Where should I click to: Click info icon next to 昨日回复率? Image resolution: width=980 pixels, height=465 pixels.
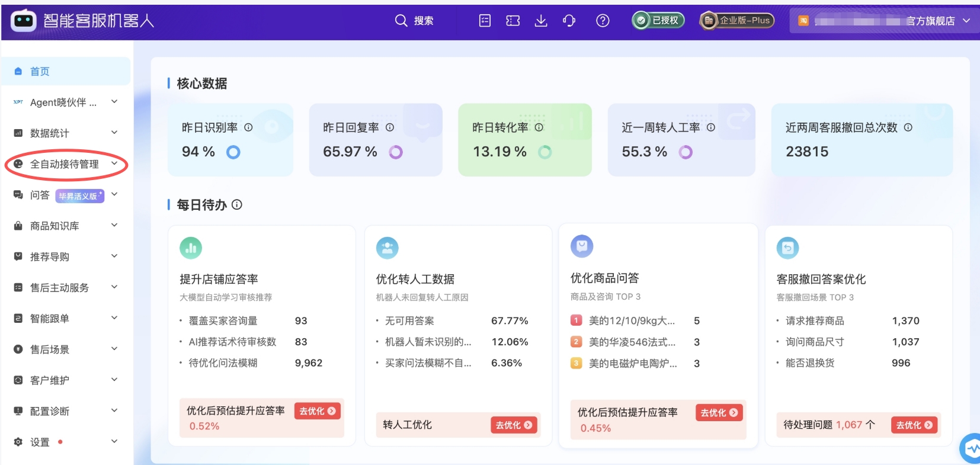tap(390, 127)
